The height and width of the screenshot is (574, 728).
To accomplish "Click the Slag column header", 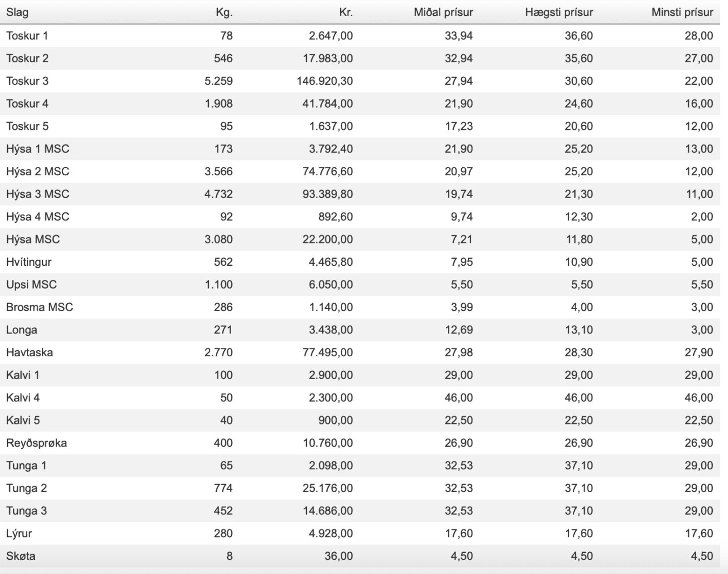I will pyautogui.click(x=17, y=12).
